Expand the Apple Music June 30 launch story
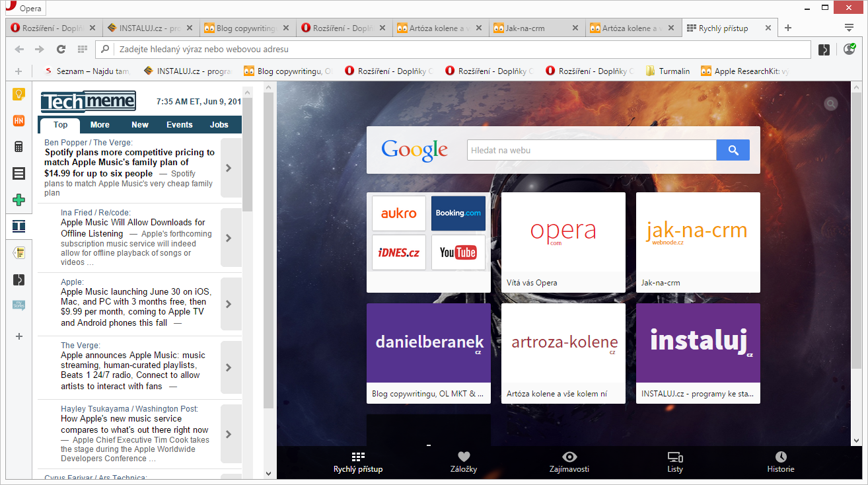This screenshot has width=868, height=485. coord(231,304)
